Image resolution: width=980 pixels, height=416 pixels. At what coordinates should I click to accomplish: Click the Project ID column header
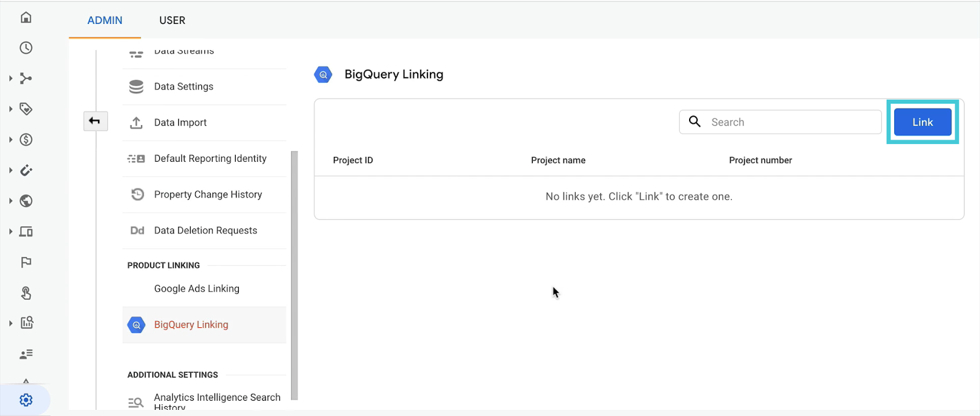(353, 161)
